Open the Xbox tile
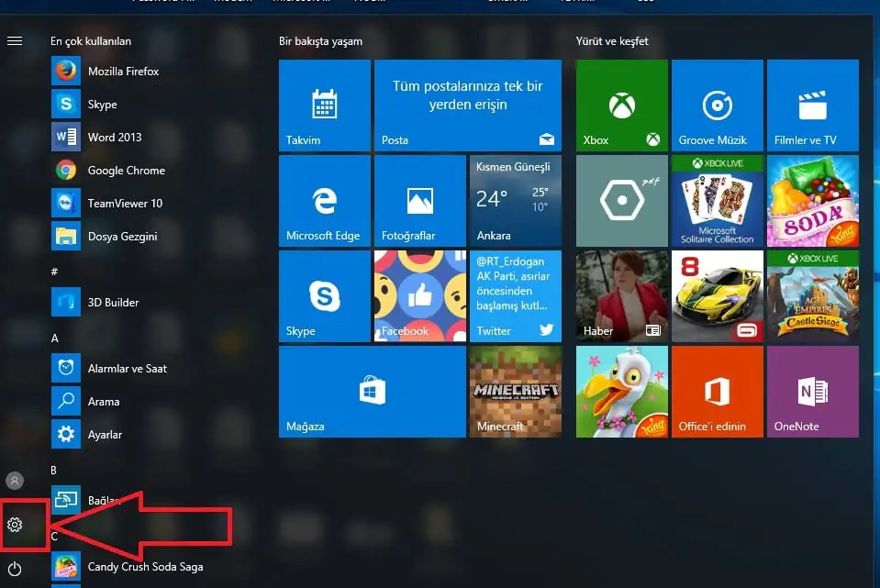 click(621, 105)
